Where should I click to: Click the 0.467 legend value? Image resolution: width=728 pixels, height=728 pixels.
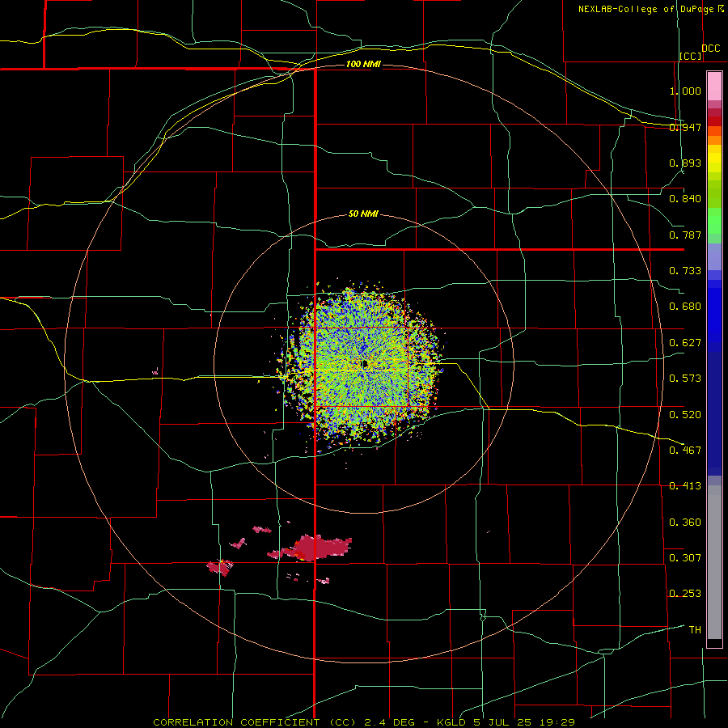(x=685, y=450)
